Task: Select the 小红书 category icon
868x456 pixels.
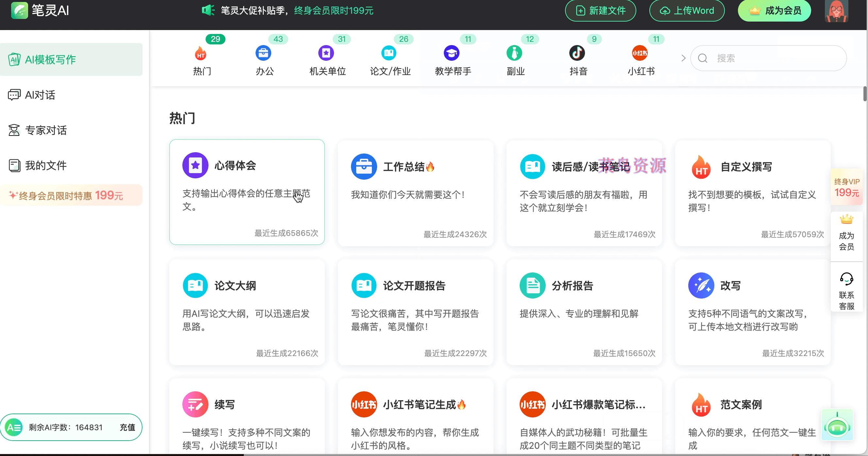Action: pyautogui.click(x=640, y=53)
